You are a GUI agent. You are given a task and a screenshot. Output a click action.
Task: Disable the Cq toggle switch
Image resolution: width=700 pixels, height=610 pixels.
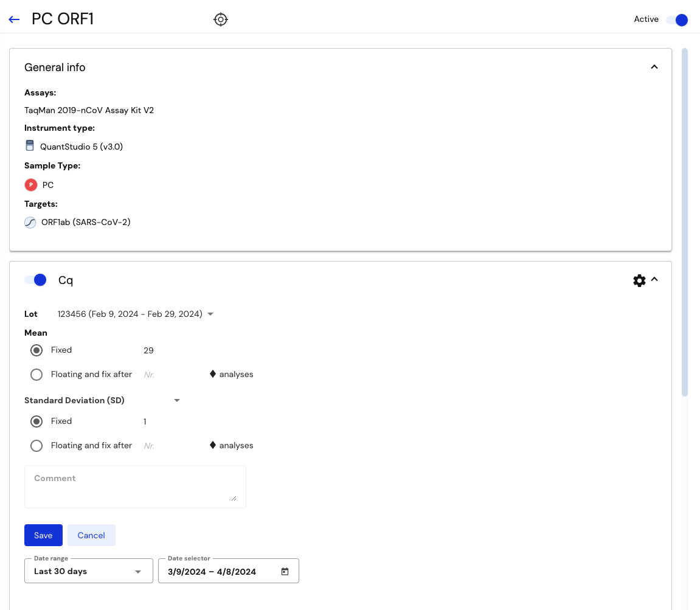[36, 280]
